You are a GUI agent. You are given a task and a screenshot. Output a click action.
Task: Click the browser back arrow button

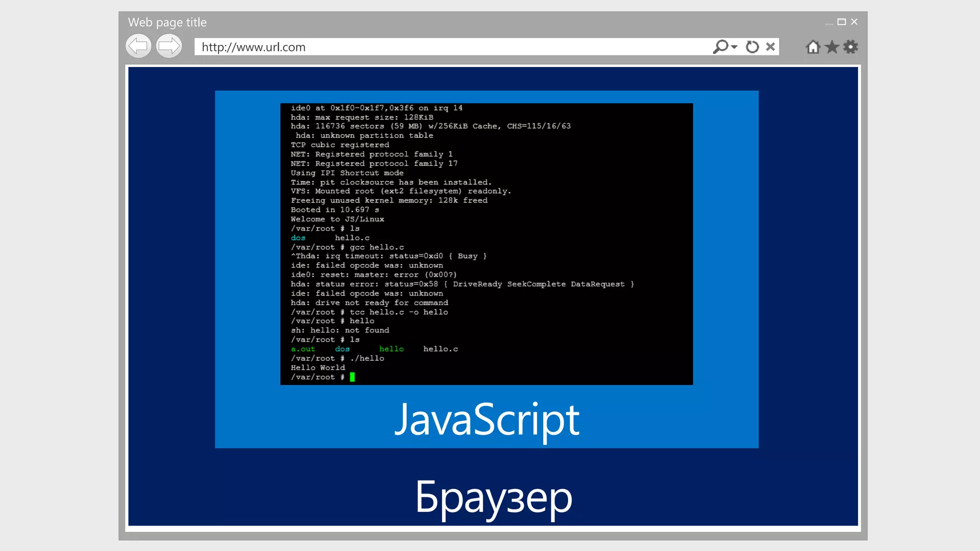click(x=138, y=46)
